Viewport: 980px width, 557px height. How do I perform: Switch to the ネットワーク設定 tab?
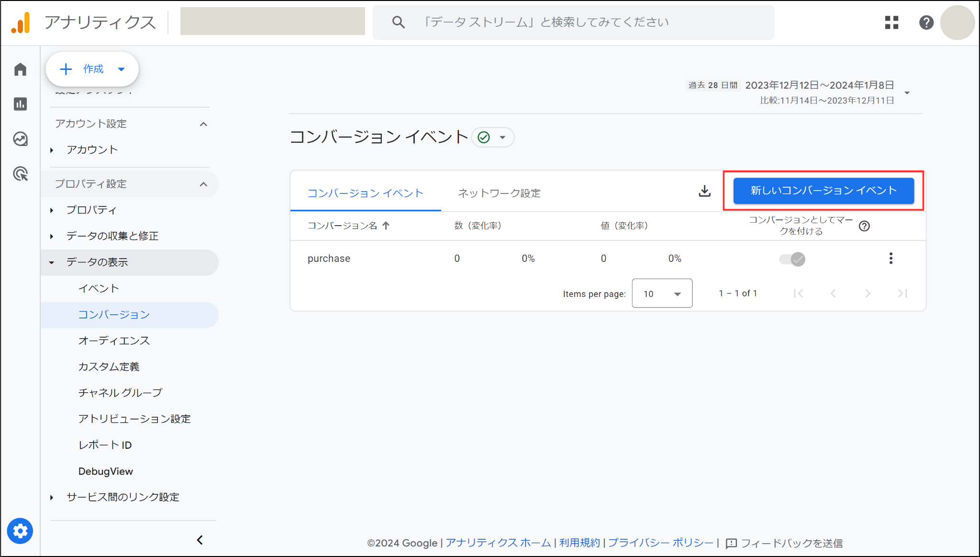click(x=499, y=193)
